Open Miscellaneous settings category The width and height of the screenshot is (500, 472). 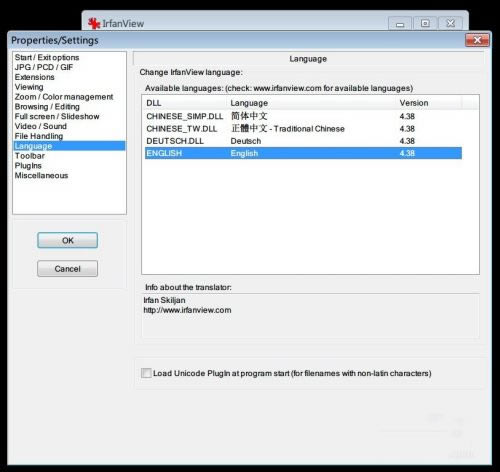pyautogui.click(x=41, y=175)
